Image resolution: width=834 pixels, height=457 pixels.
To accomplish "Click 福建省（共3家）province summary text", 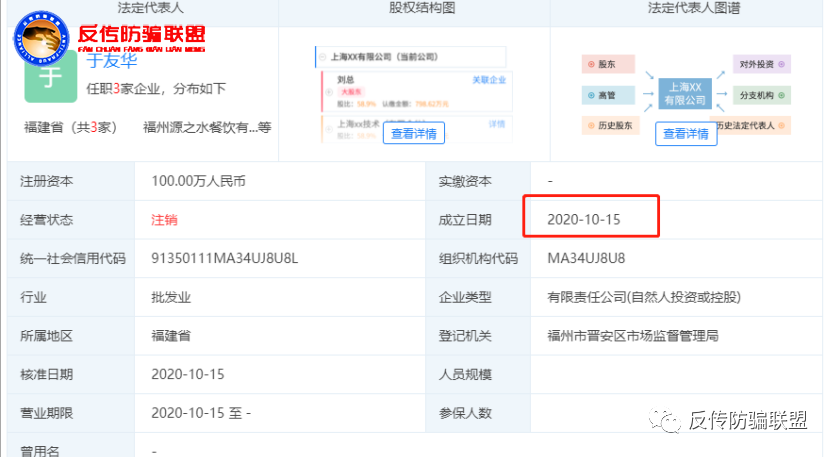I will (70, 127).
